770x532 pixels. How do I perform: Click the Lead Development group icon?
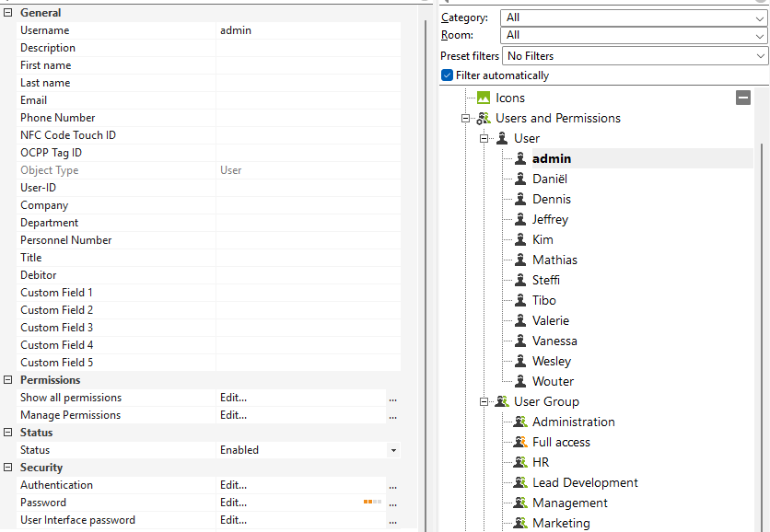tap(519, 482)
